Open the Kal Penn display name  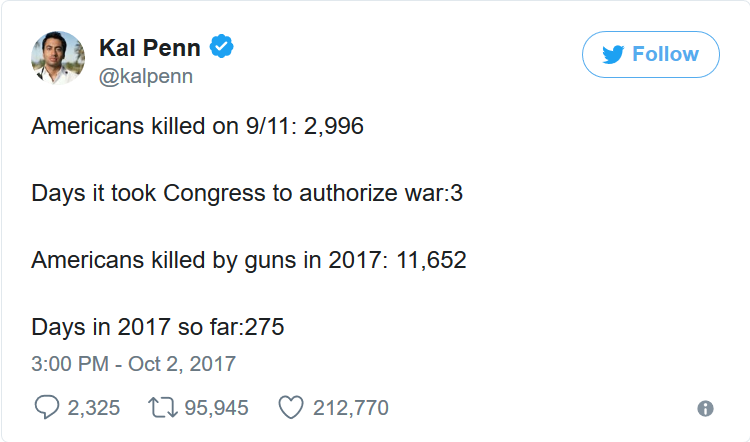(150, 48)
